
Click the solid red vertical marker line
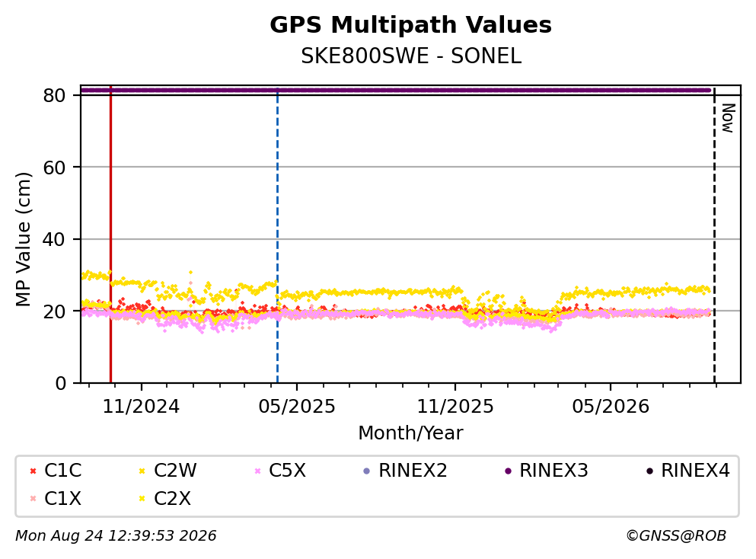pyautogui.click(x=111, y=235)
